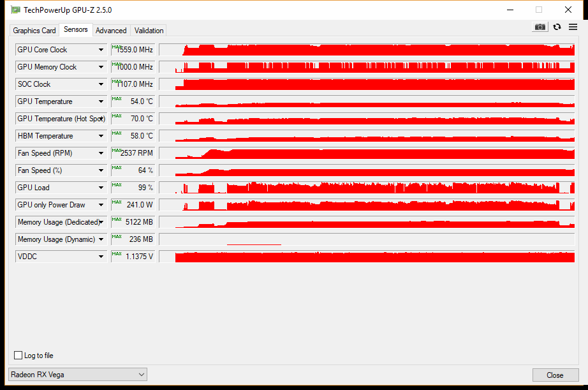Minimize the GPU-Z window
Viewport: 588px width, 390px height.
[x=510, y=10]
